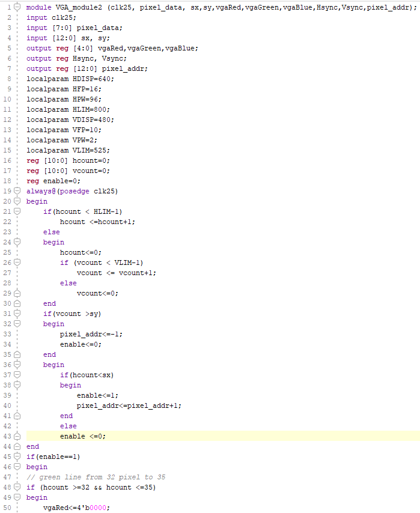Viewport: 420px width, 513px height.
Task: Collapse the fold marker at line 46 begin
Action: [17, 467]
